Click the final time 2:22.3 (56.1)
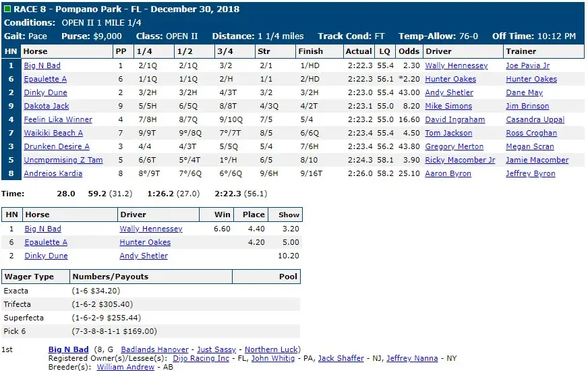 (x=241, y=194)
